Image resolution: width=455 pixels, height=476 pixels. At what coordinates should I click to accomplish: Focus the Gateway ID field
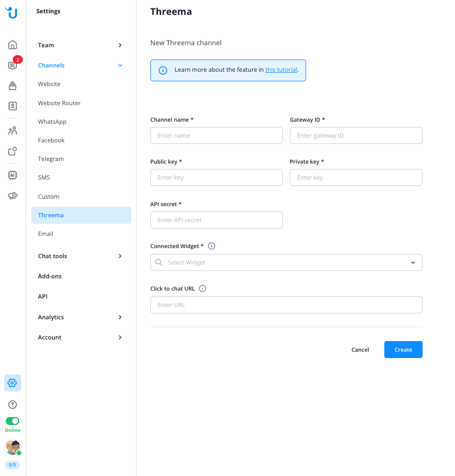pos(356,135)
